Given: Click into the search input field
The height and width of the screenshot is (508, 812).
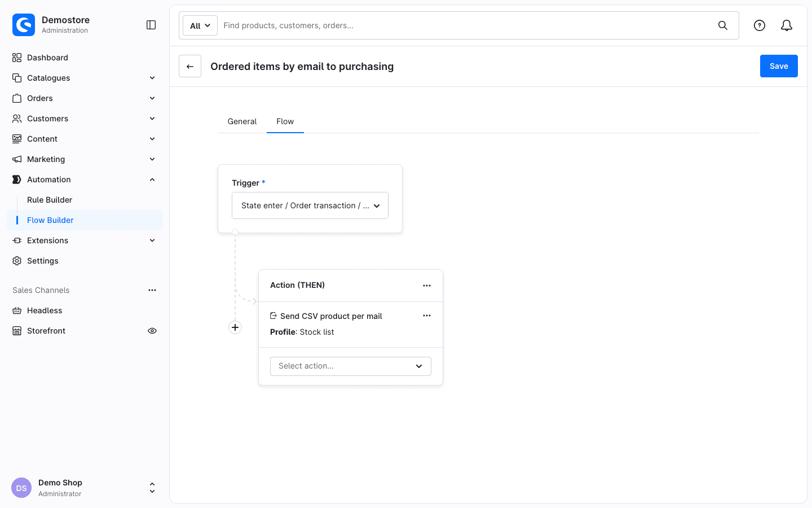Looking at the screenshot, I should tap(465, 25).
